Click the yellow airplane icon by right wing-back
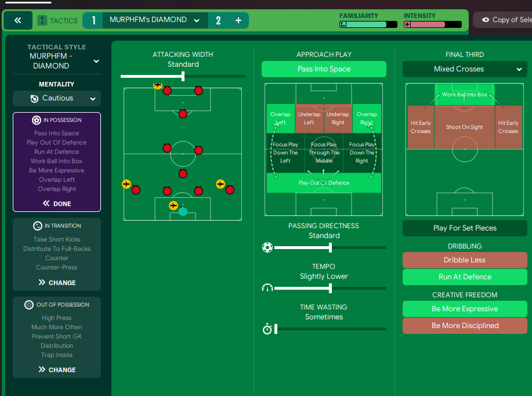532x396 pixels. coord(220,184)
